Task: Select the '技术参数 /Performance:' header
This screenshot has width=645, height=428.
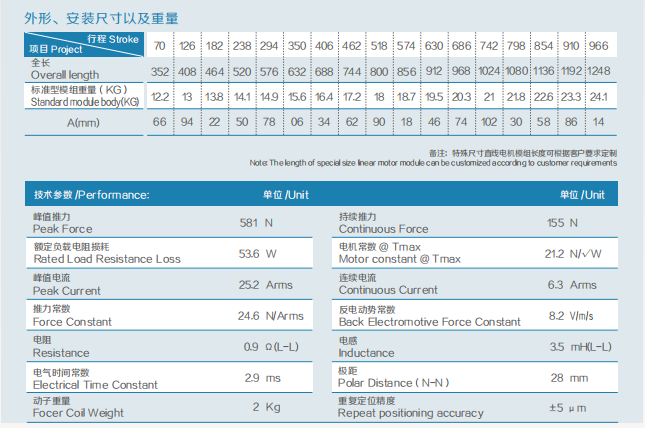Action: coord(91,195)
